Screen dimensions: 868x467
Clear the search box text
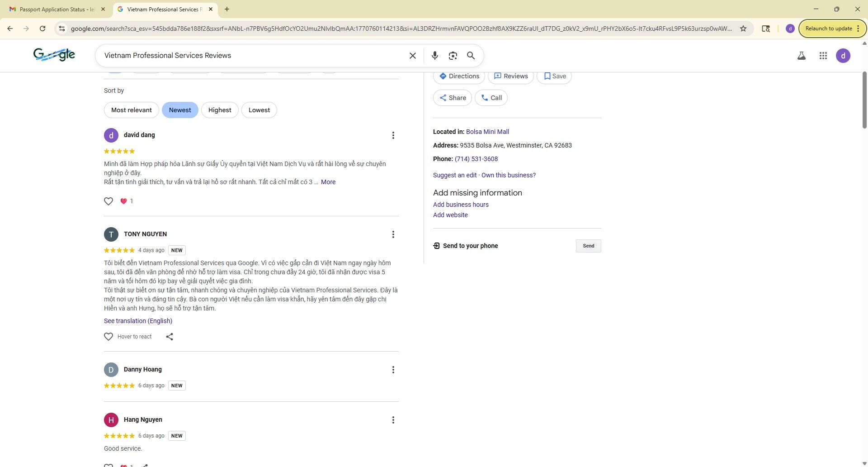pos(412,56)
